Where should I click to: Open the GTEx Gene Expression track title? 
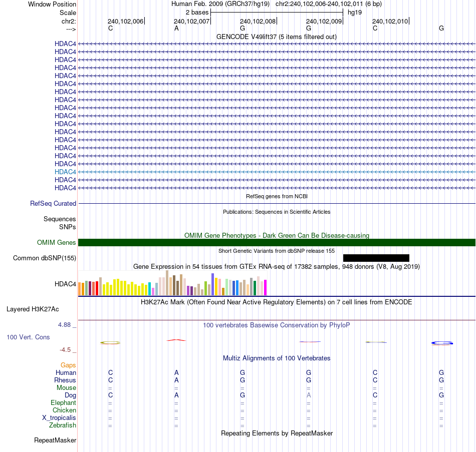(x=277, y=267)
